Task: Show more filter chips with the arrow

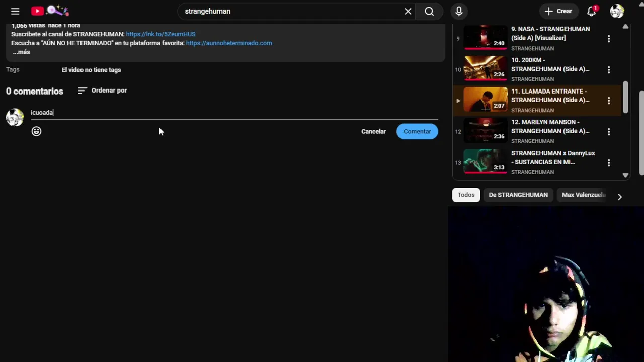Action: 620,197
